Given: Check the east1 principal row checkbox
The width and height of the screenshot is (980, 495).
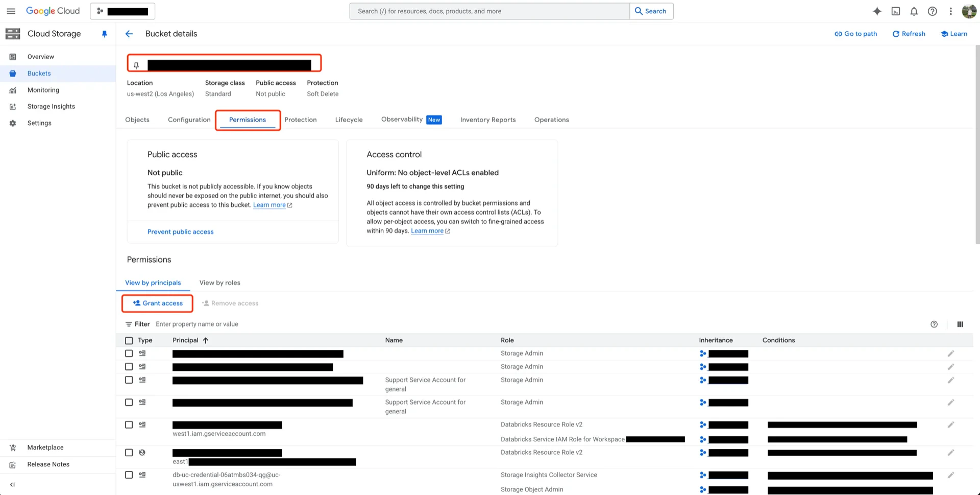Looking at the screenshot, I should [x=129, y=453].
